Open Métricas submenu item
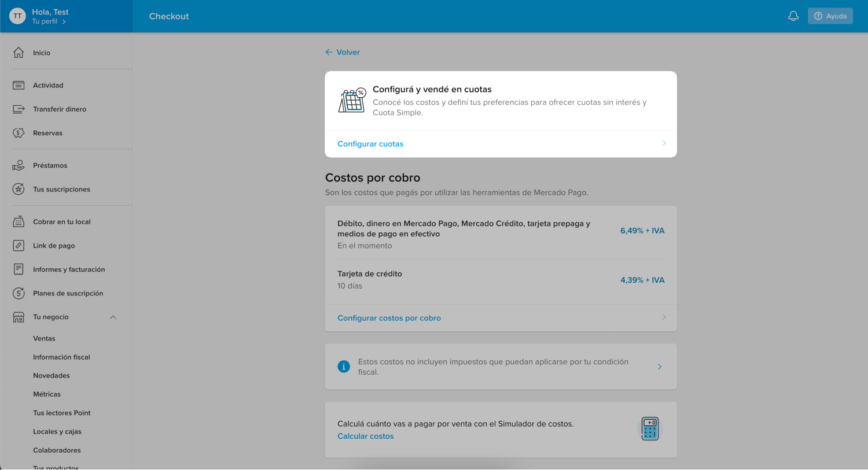 point(46,394)
